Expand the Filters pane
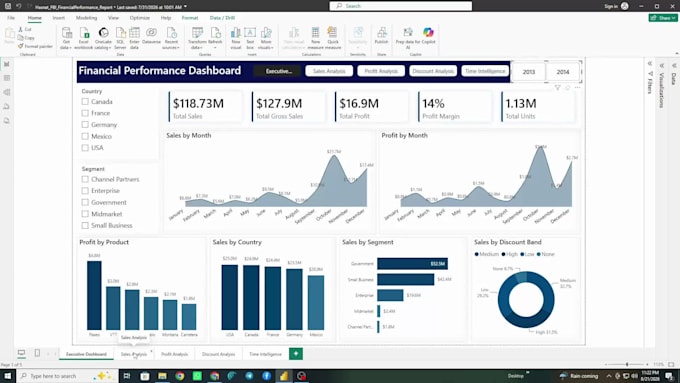Viewport: 680px width, 383px height. (x=650, y=64)
